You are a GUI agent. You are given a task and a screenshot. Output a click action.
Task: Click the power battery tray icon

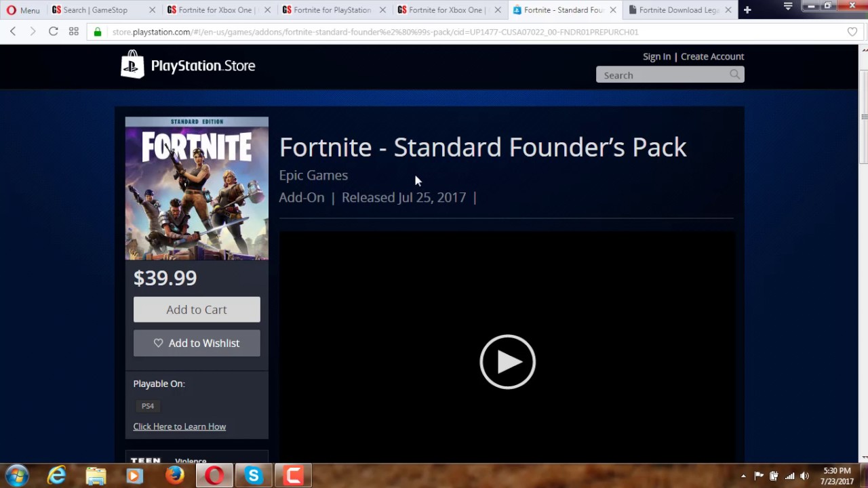(x=774, y=476)
